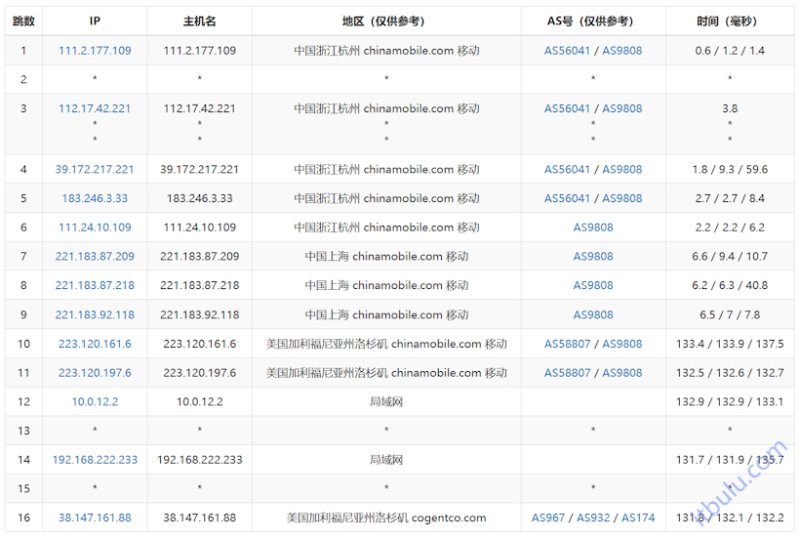Click the 39.172.217.221 IP link

(95, 169)
